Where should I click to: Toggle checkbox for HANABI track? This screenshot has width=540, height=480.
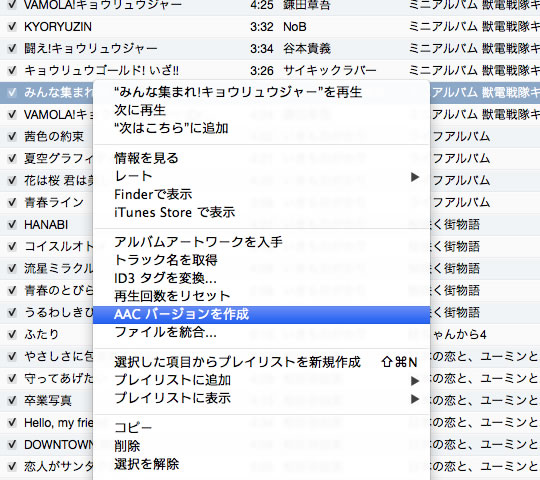[12, 225]
